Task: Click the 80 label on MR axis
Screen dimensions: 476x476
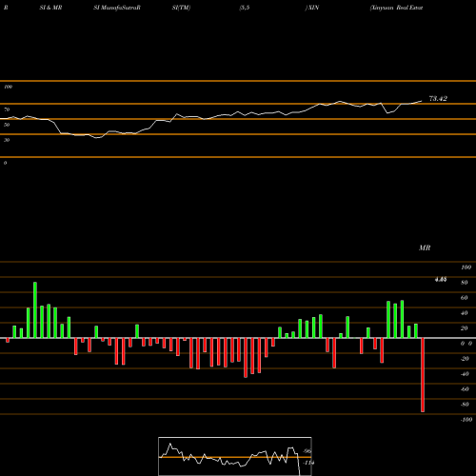Action: pos(465,283)
